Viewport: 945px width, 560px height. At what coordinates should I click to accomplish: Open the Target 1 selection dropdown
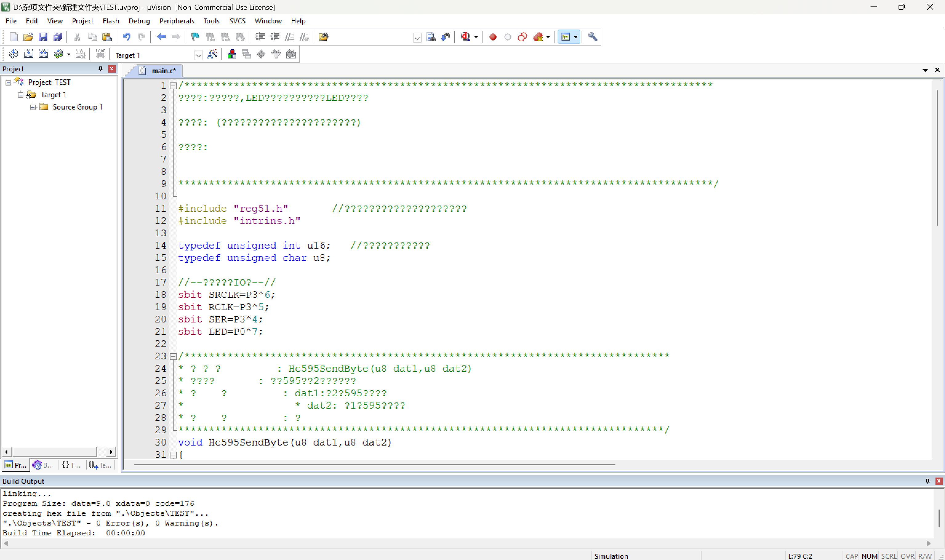[198, 55]
